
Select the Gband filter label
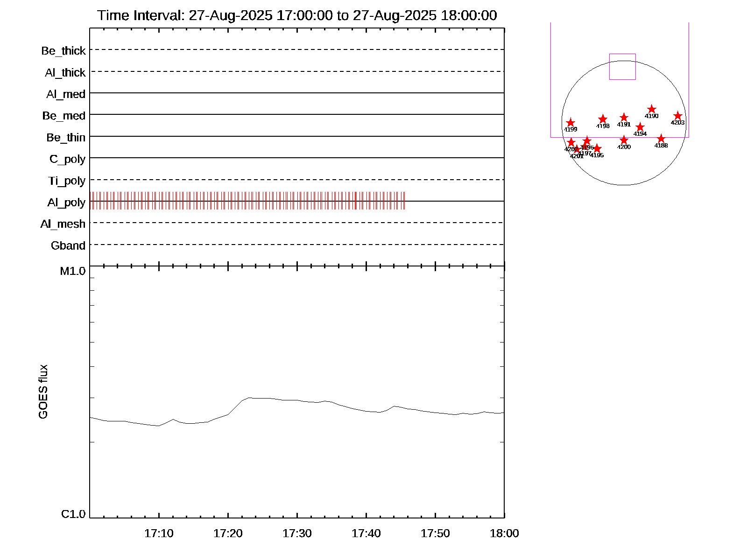(x=68, y=246)
